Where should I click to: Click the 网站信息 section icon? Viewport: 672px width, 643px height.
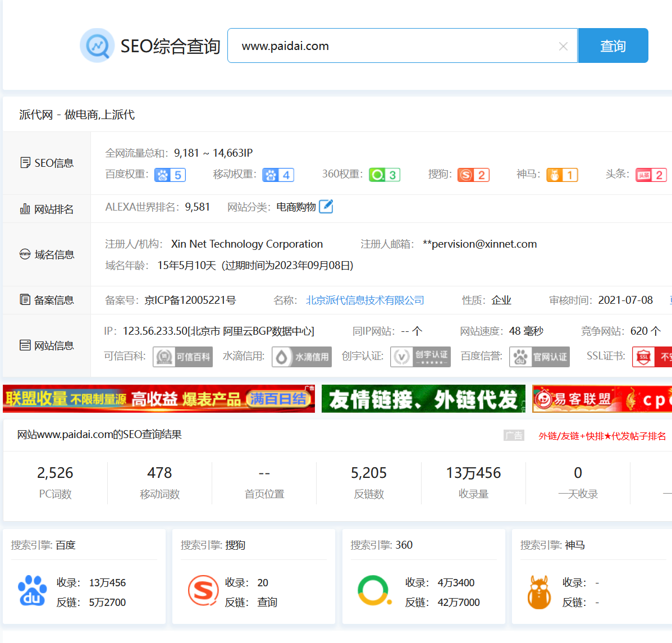[x=25, y=345]
